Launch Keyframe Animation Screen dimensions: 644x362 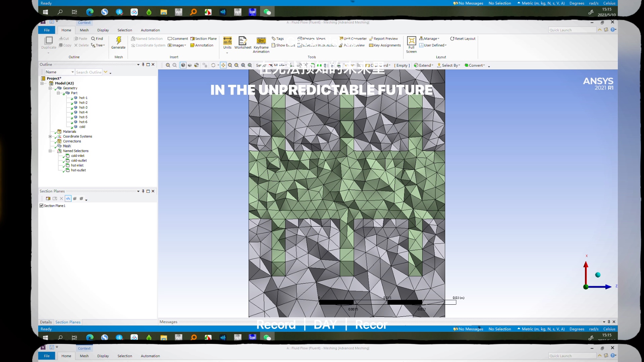coord(261,41)
